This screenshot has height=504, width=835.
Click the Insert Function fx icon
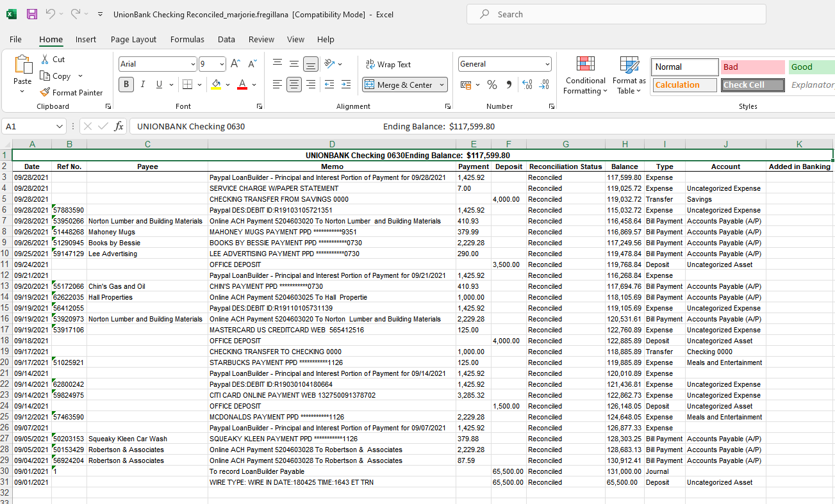click(119, 126)
